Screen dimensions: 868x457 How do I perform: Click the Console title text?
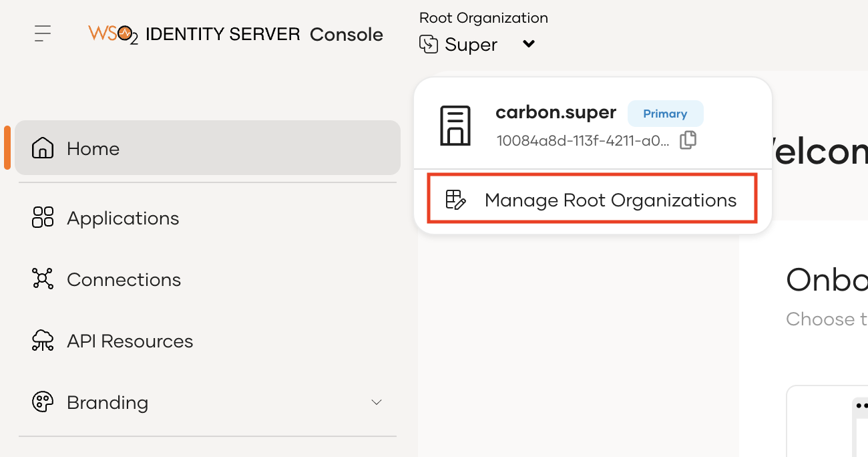[347, 35]
